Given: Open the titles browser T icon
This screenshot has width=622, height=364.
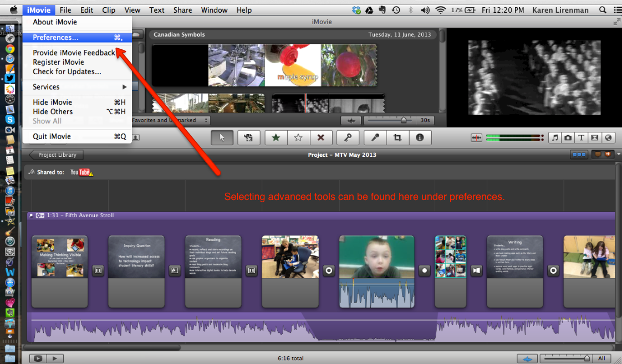Looking at the screenshot, I should click(x=581, y=137).
